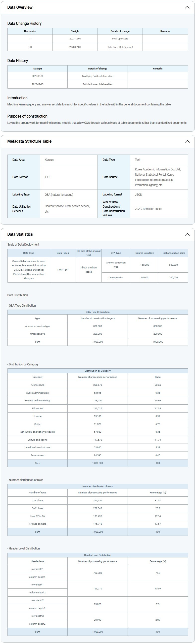Click the Data Statistics section title

20,234
